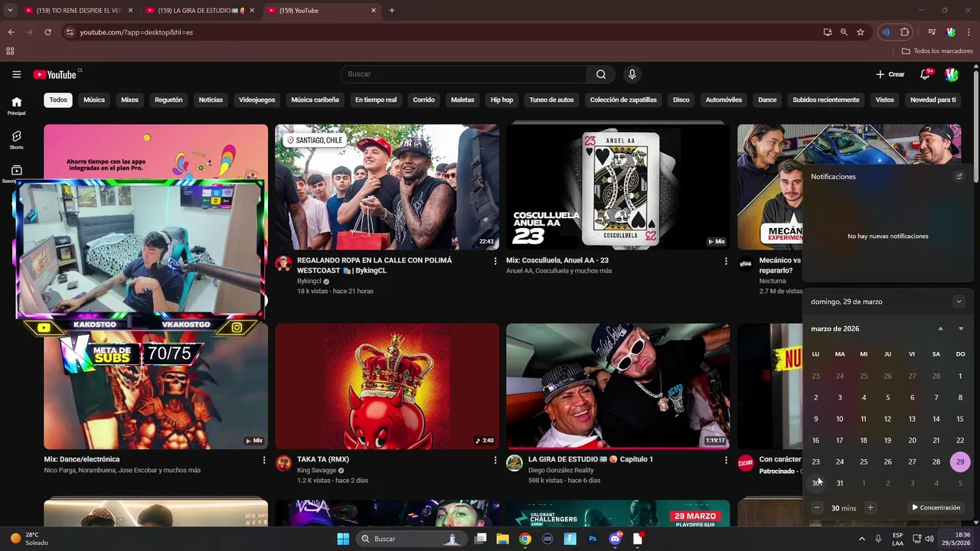Open REGALANDO ROPA EN LA CALLE video title

tap(374, 266)
